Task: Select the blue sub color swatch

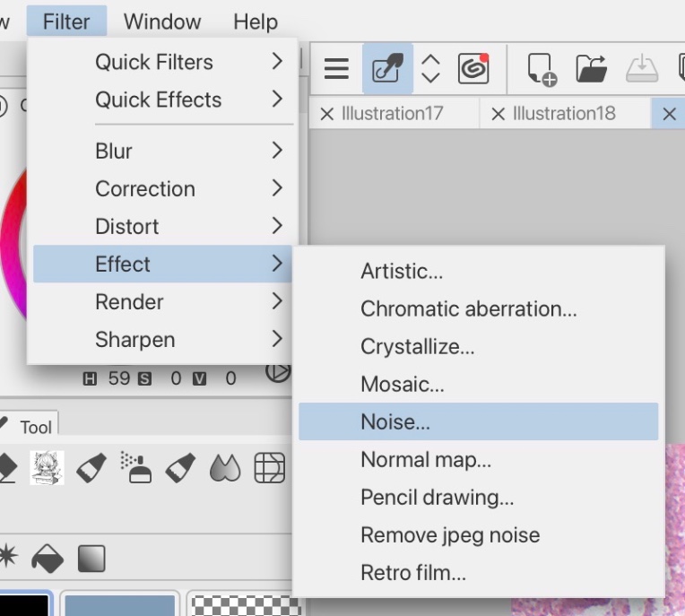Action: [119, 604]
